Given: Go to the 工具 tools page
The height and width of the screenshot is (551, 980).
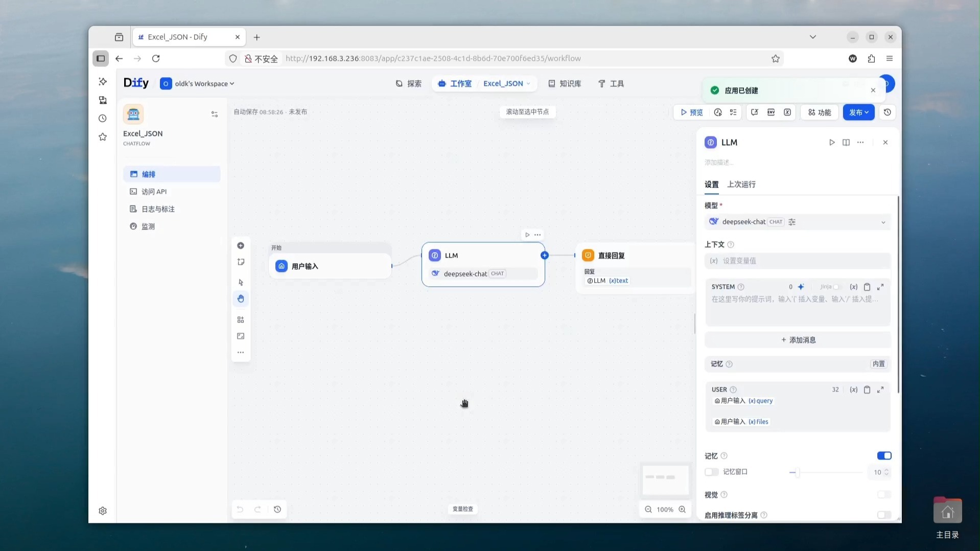Looking at the screenshot, I should (x=611, y=84).
